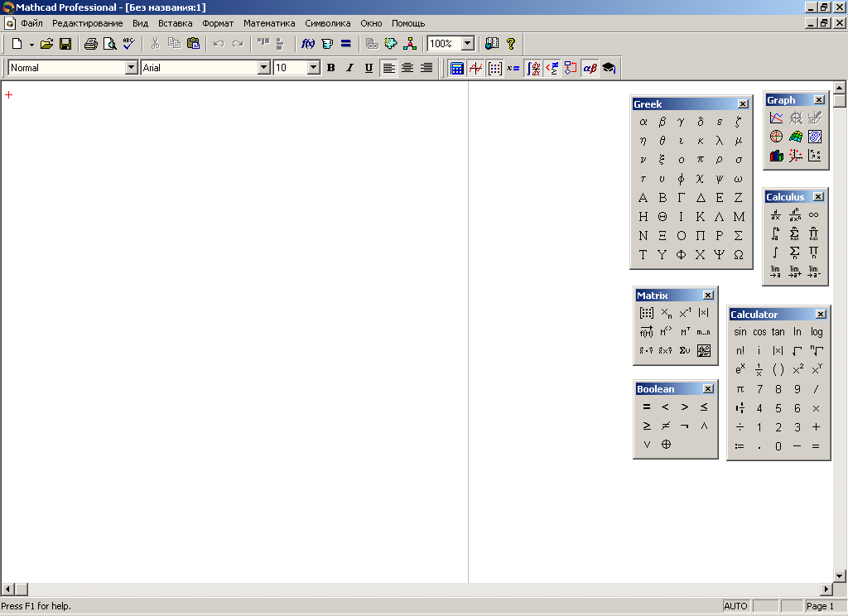Click the picture icon in Matrix palette
The width and height of the screenshot is (848, 616).
pyautogui.click(x=704, y=350)
